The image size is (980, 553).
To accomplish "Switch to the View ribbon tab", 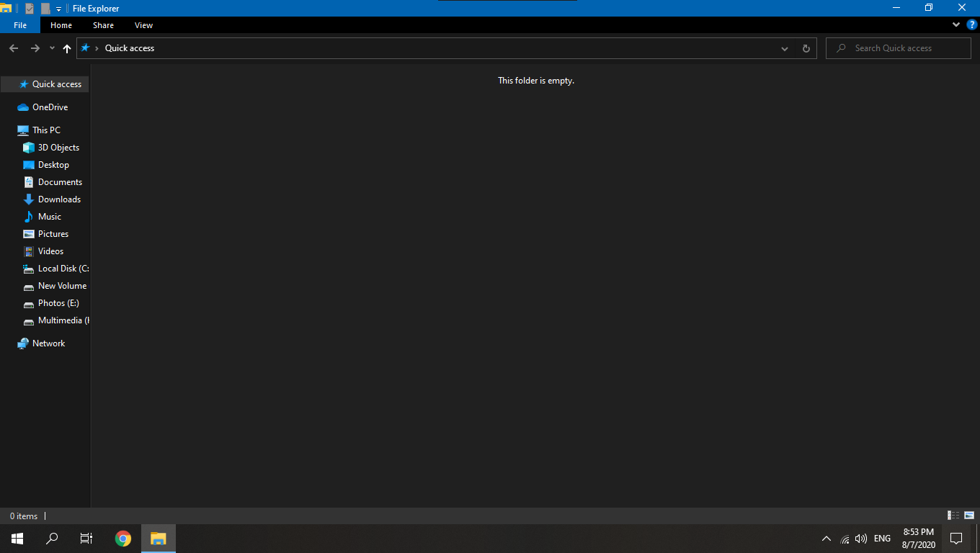I will (x=143, y=24).
